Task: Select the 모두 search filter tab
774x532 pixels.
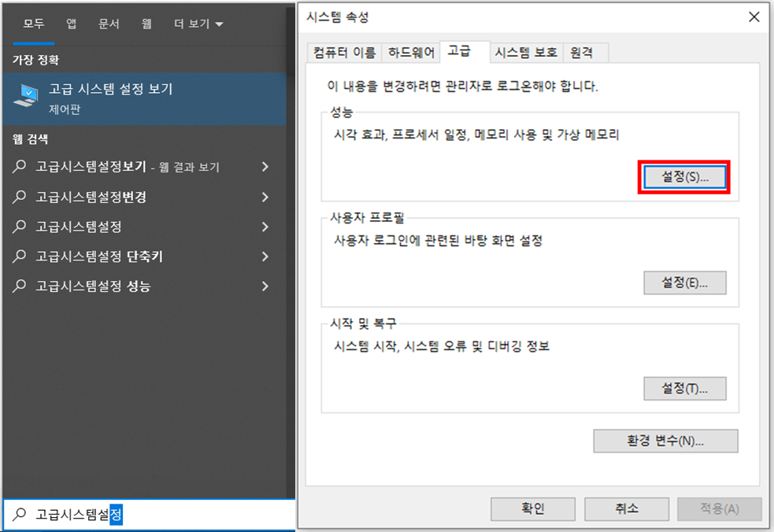Action: click(34, 24)
